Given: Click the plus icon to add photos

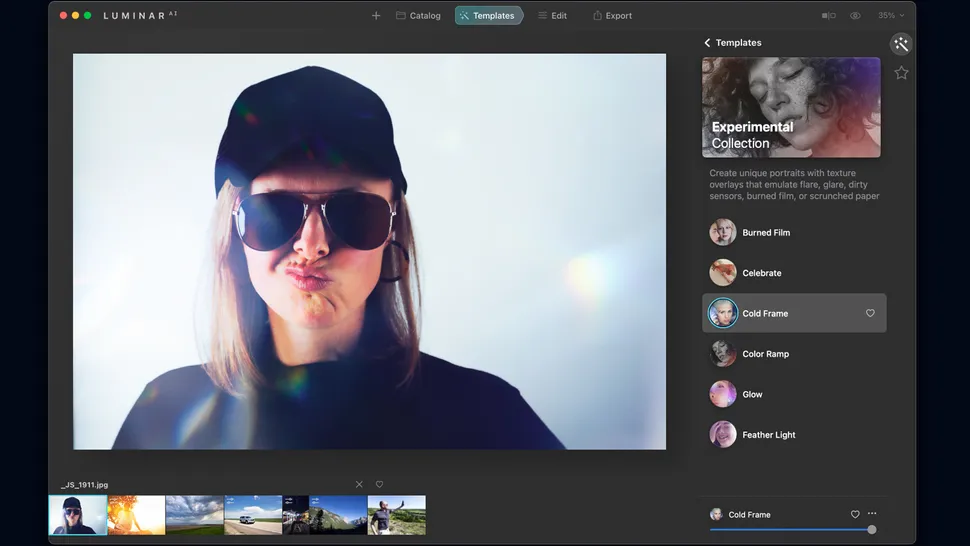Looking at the screenshot, I should point(376,16).
